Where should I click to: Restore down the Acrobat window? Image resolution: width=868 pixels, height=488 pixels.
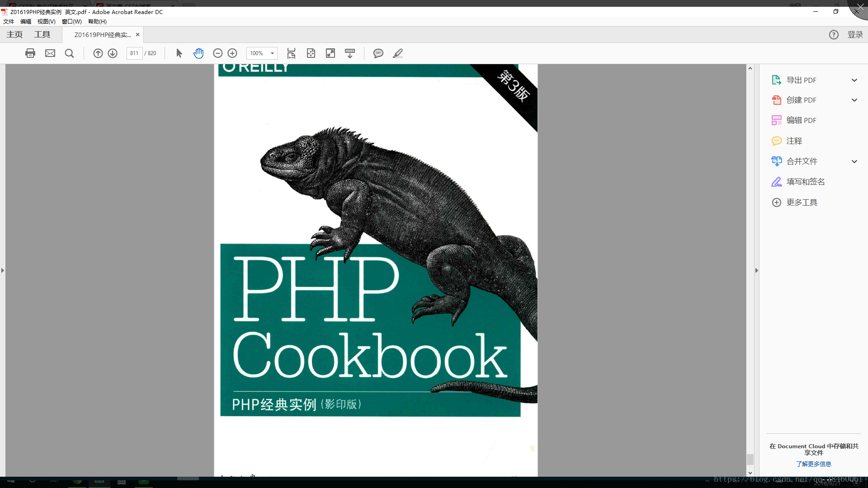coord(836,12)
